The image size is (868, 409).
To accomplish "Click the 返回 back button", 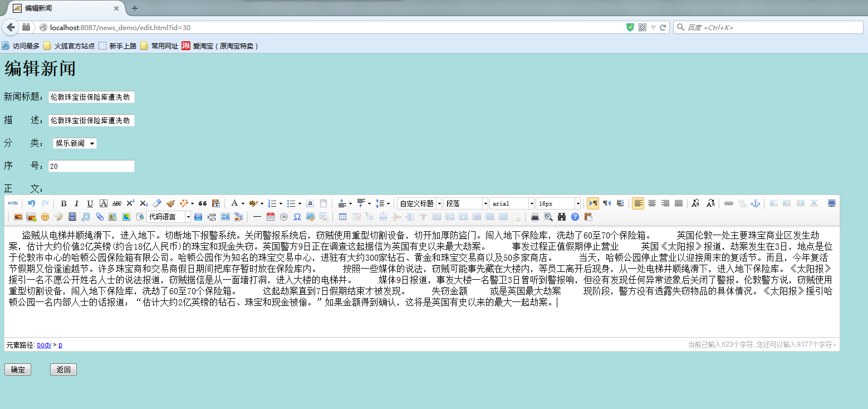I will click(63, 370).
